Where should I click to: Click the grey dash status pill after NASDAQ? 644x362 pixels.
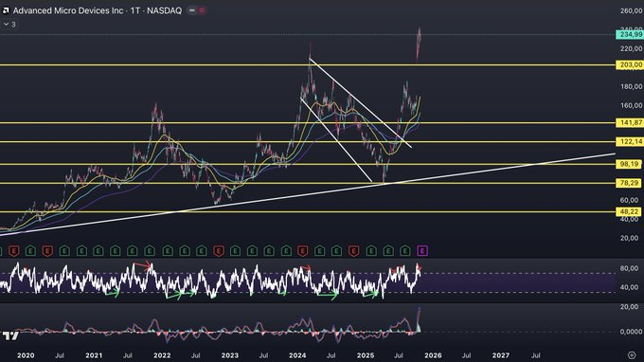point(192,10)
